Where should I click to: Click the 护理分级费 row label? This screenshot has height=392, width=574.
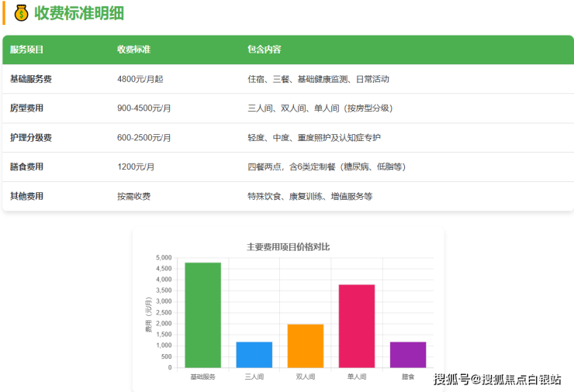[31, 138]
